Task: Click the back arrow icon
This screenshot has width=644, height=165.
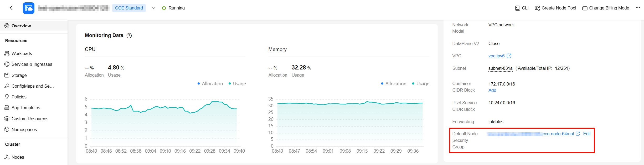Action: pos(11,8)
